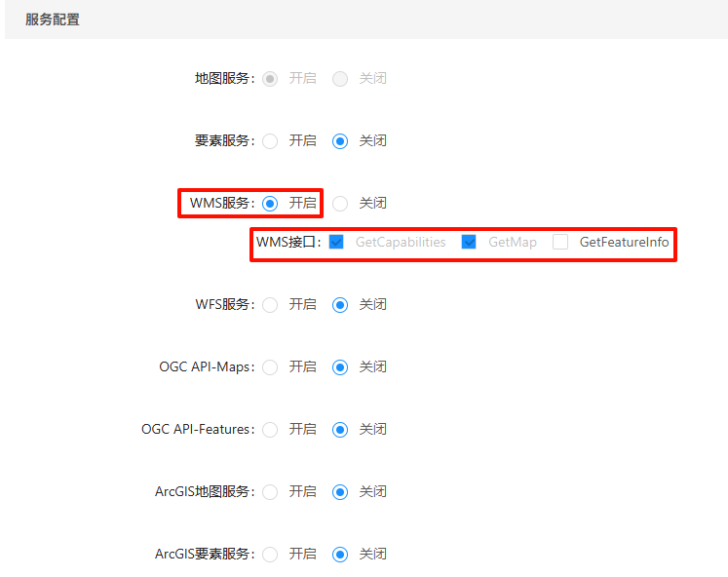The height and width of the screenshot is (577, 728).
Task: Select 开启 for 地图服务
Action: [270, 78]
